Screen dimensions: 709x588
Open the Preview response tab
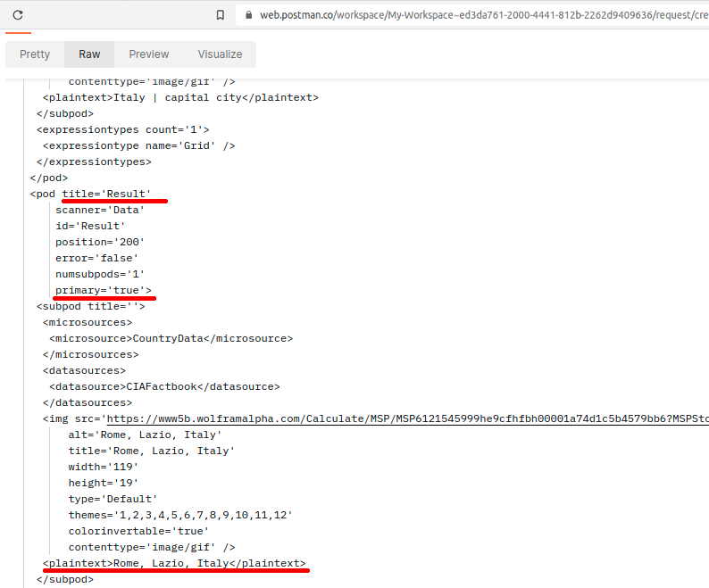[x=149, y=54]
